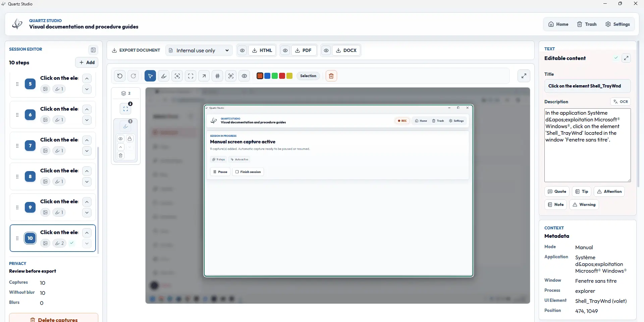644x322 pixels.
Task: Delete the selected layer in layers panel
Action: pyautogui.click(x=121, y=155)
